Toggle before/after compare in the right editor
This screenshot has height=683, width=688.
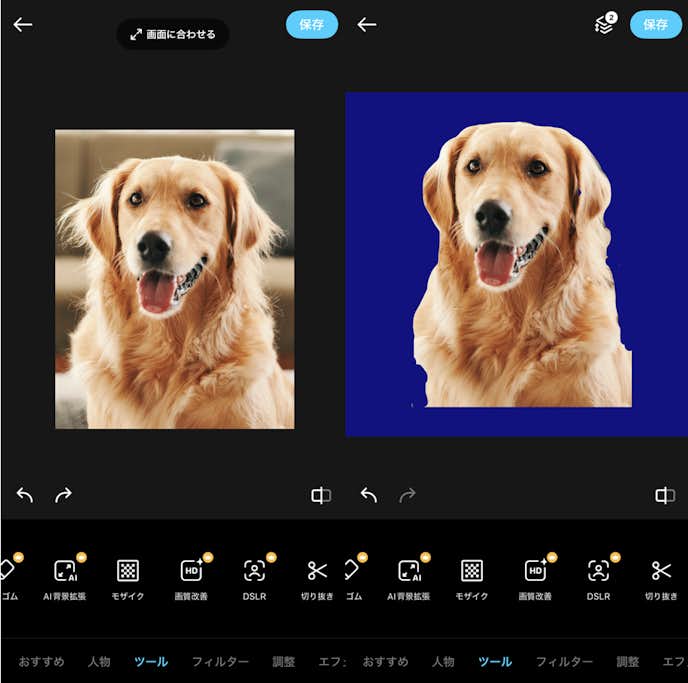(x=665, y=495)
